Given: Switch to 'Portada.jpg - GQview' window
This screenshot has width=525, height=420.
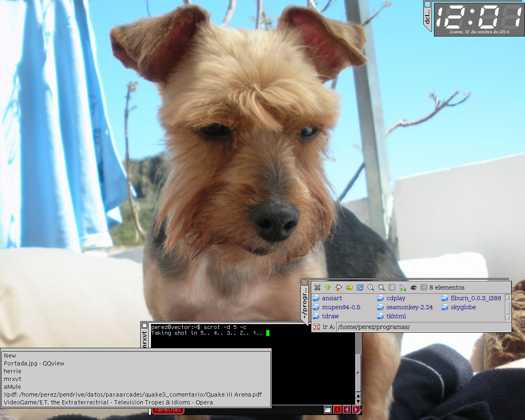Looking at the screenshot, I should 136,363.
